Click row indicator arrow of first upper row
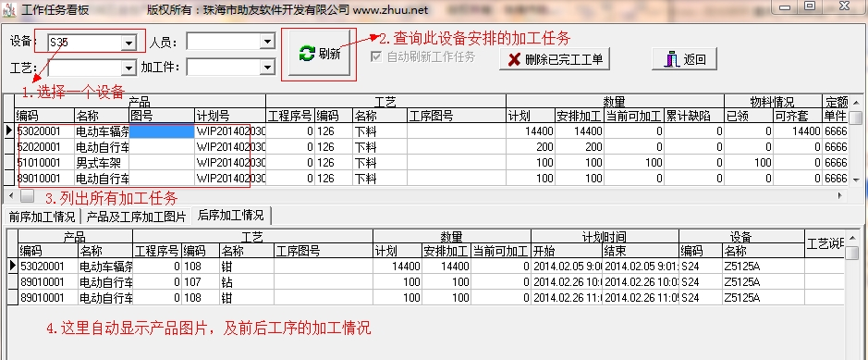This screenshot has height=360, width=868. [x=9, y=131]
